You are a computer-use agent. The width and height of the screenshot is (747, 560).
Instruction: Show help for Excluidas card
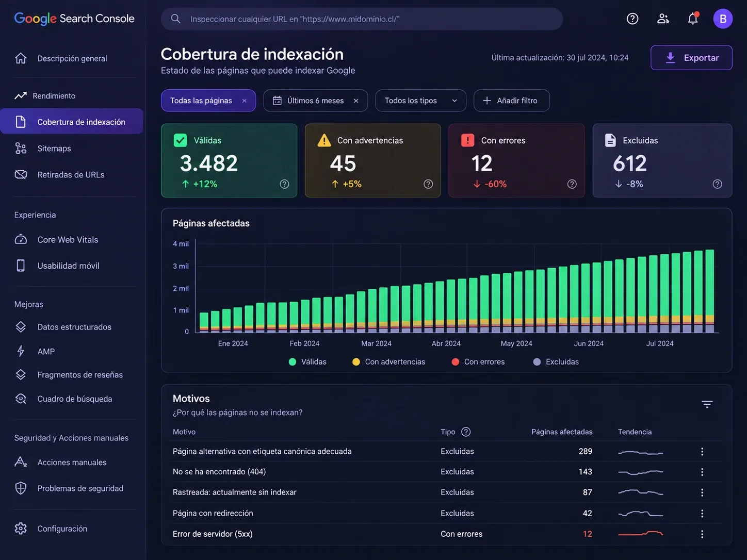(x=718, y=184)
